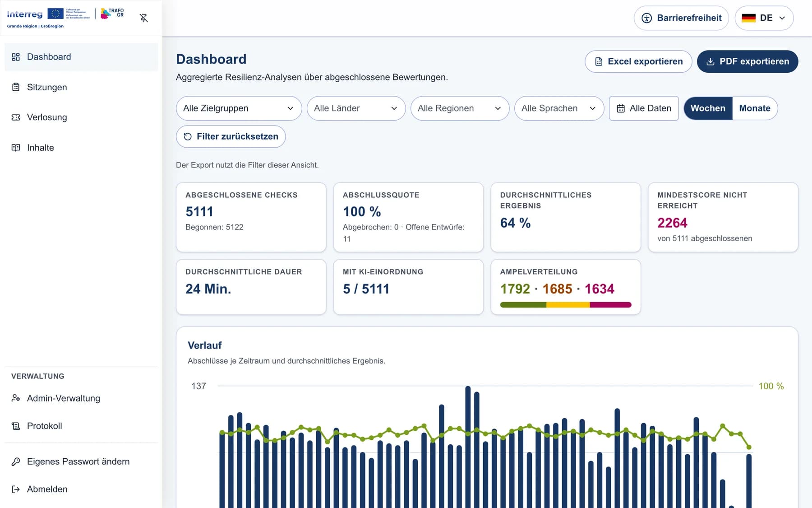Viewport: 812px width, 508px height.
Task: Click Excel exportieren button
Action: (x=638, y=61)
